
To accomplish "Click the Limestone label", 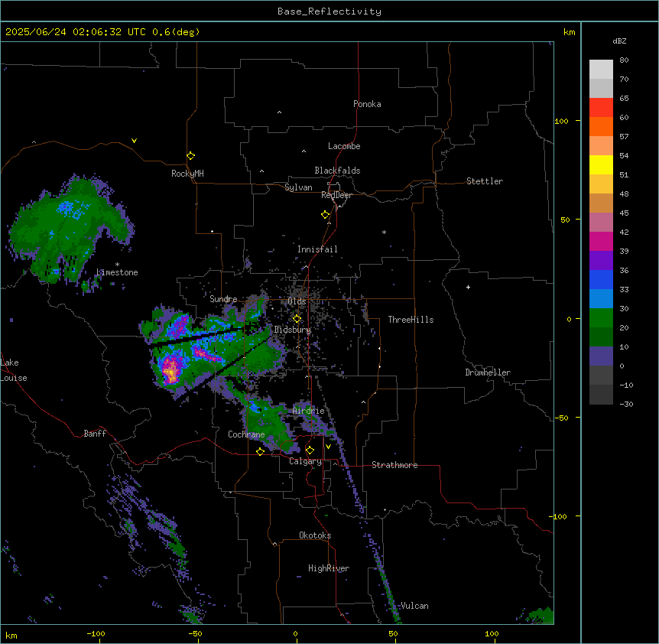I will [x=117, y=272].
